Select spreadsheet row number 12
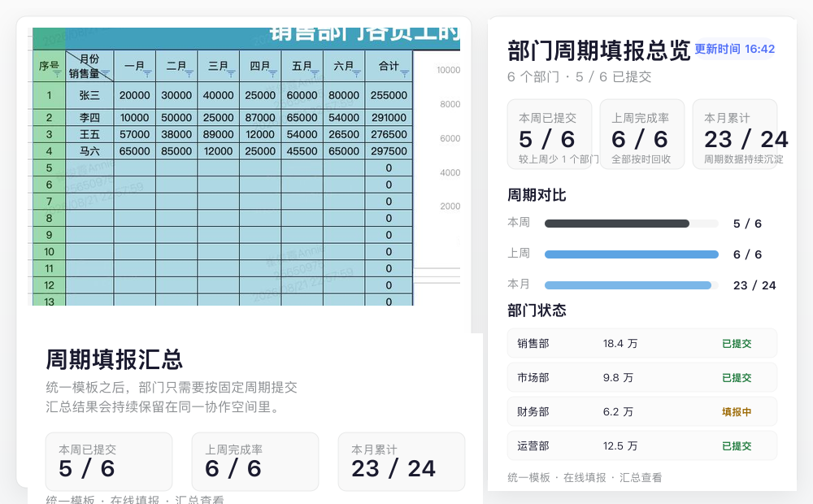This screenshot has width=813, height=504. click(50, 285)
